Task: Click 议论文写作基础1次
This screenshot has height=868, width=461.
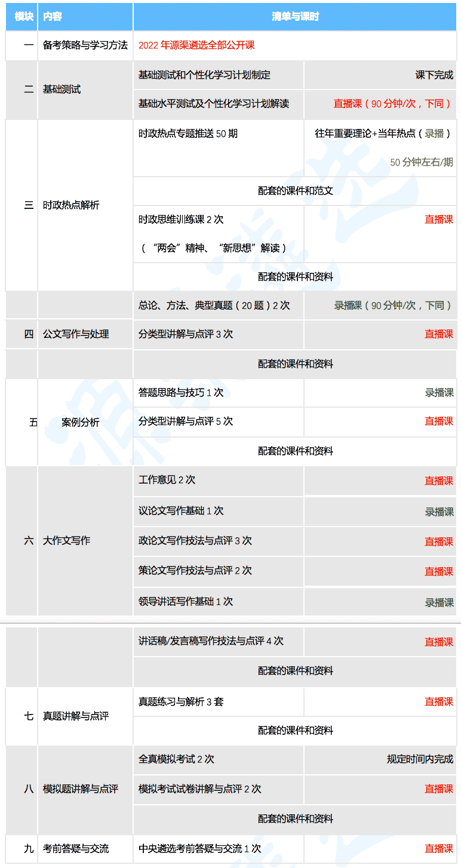Action: point(181,511)
